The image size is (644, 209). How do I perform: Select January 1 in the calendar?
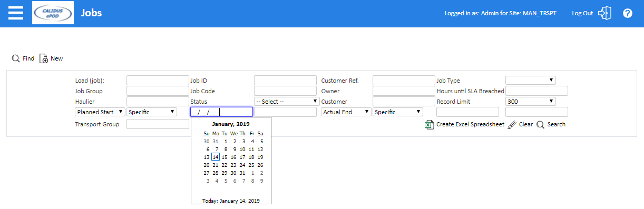(226, 141)
